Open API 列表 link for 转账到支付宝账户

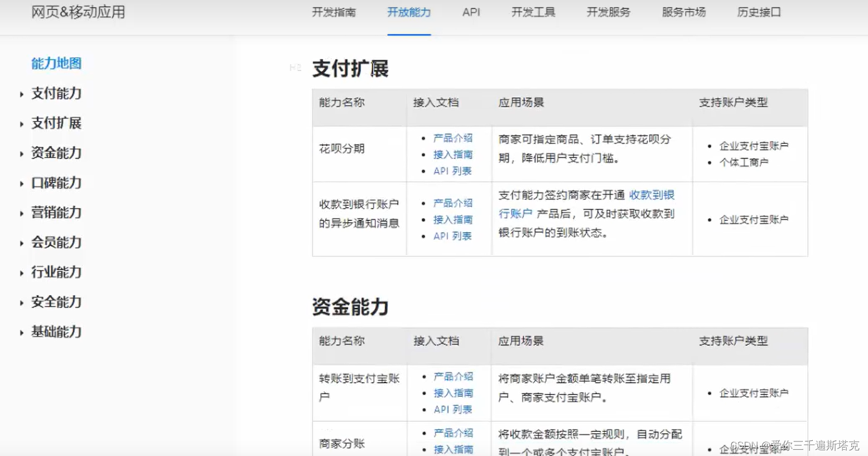453,410
